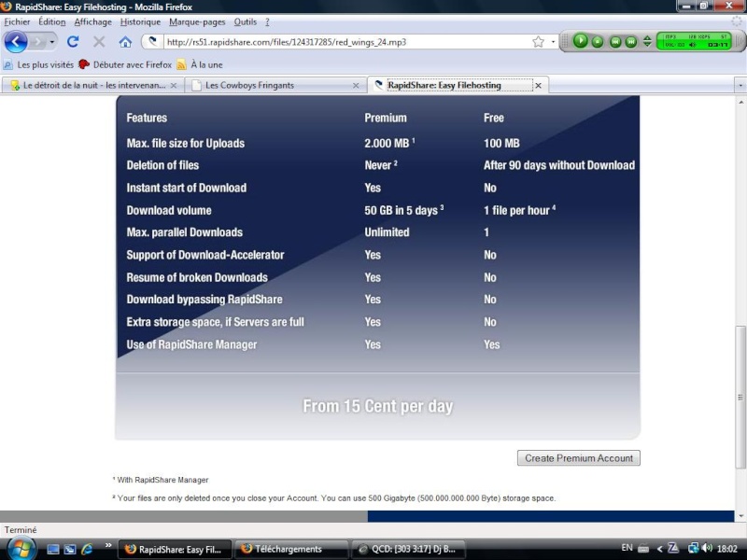Open Téléchargements taskbar window
747x560 pixels.
(291, 550)
